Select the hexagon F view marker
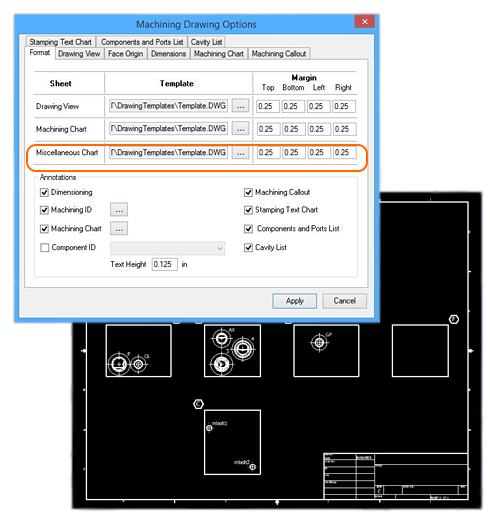This screenshot has height=522, width=490. click(454, 319)
